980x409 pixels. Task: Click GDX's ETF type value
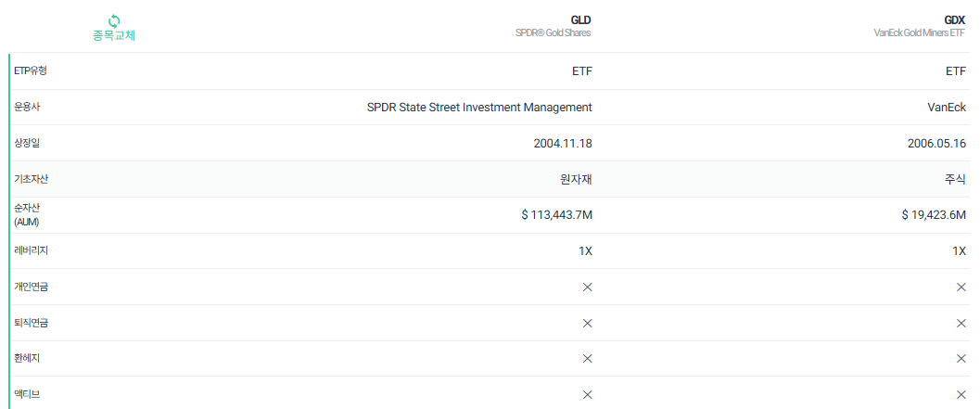[x=956, y=71]
